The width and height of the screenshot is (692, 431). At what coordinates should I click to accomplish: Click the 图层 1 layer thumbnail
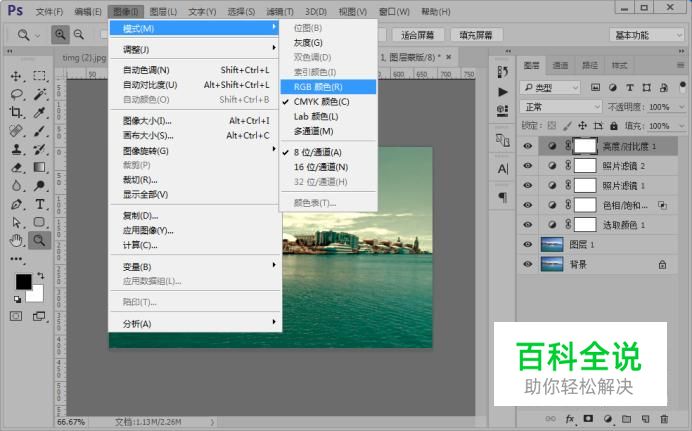click(x=552, y=244)
